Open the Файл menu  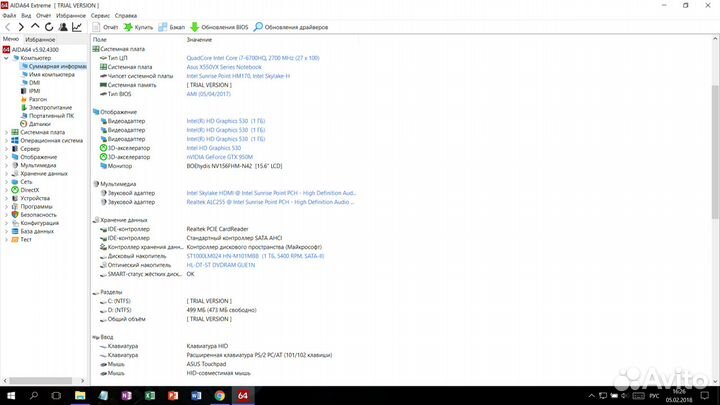[9, 16]
